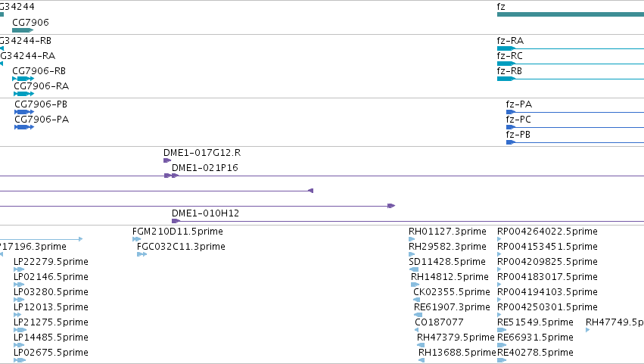The width and height of the screenshot is (644, 364).
Task: Select the RP004250301.5prime EST
Action: click(x=499, y=315)
